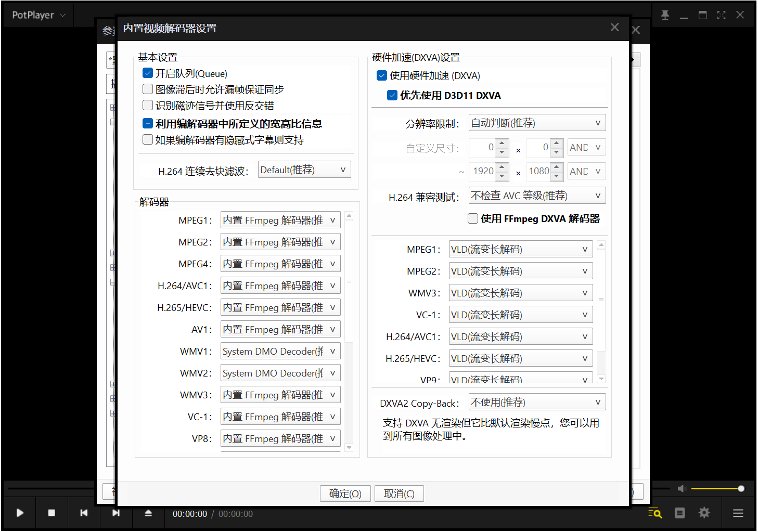This screenshot has height=532, width=758.
Task: Click the 1920 custom size input field
Action: tap(482, 171)
